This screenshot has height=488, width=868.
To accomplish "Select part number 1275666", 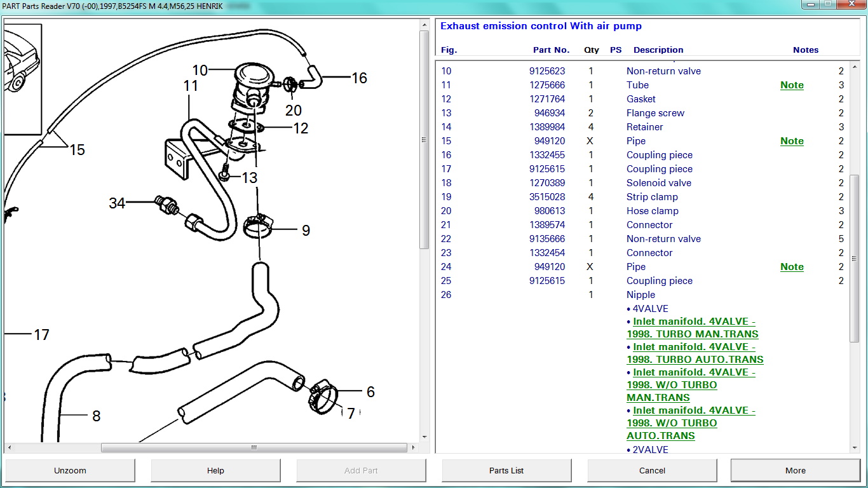I will [x=547, y=85].
